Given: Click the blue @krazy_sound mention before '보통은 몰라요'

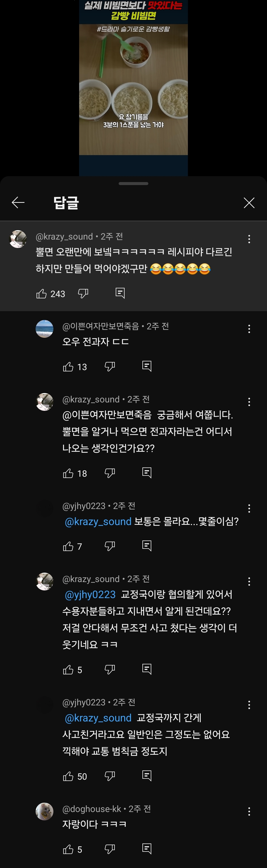Looking at the screenshot, I should [98, 522].
